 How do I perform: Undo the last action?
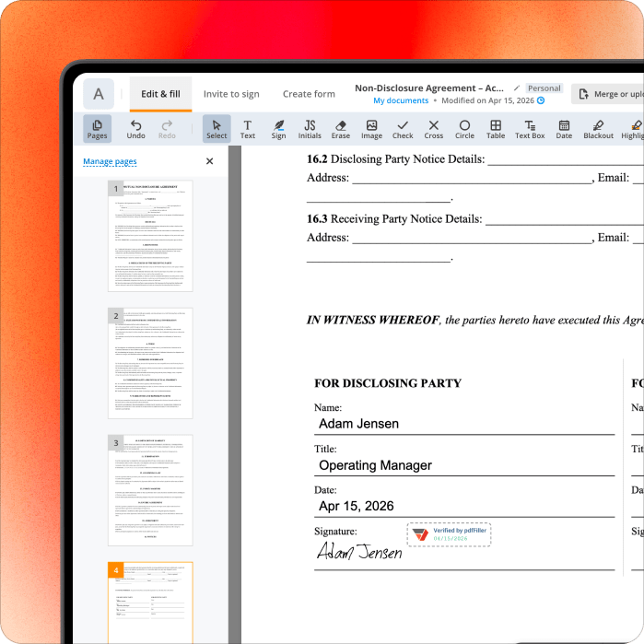(135, 129)
